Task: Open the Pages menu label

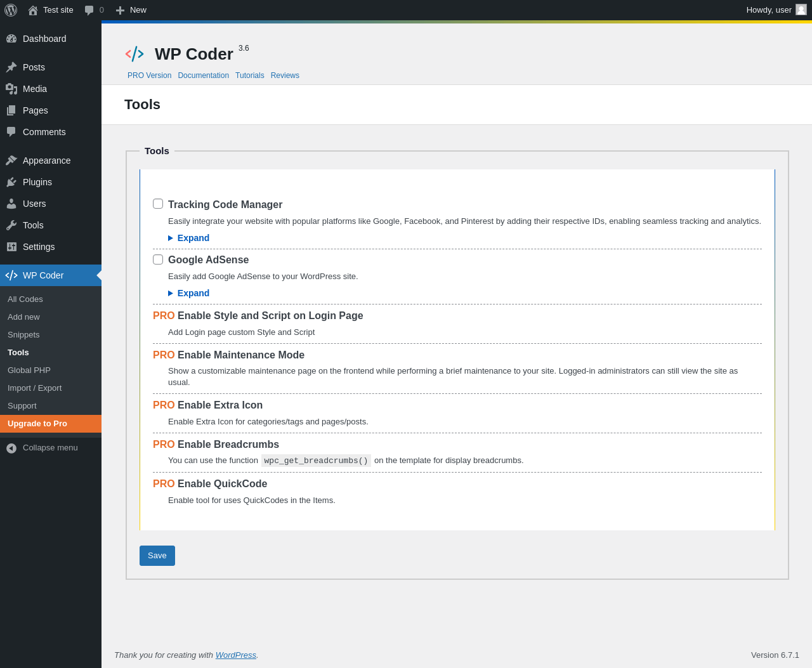Action: [36, 110]
